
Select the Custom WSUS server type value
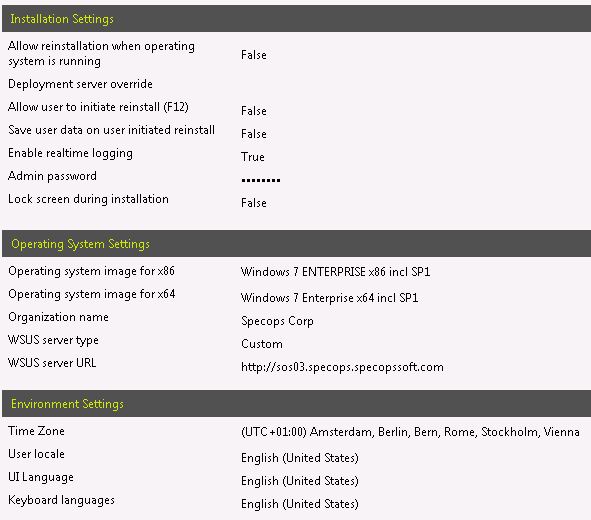262,344
